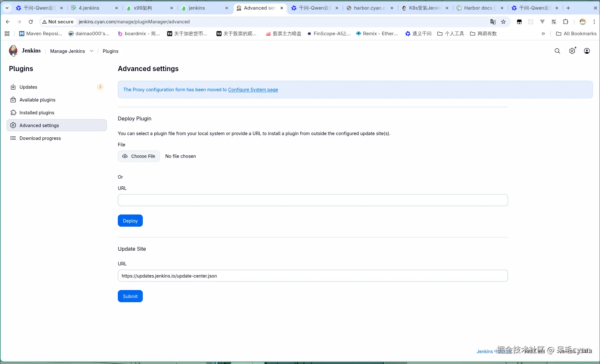
Task: Open the 网易有数 bookmark folder
Action: pos(483,34)
